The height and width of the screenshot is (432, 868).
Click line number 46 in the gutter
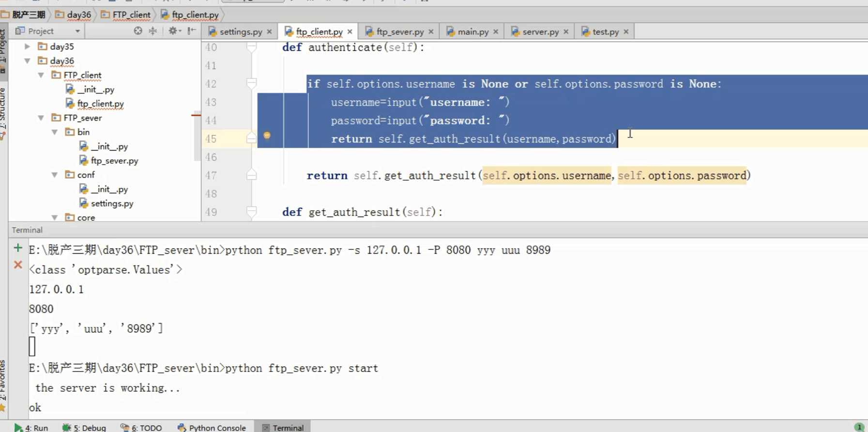[x=211, y=157]
